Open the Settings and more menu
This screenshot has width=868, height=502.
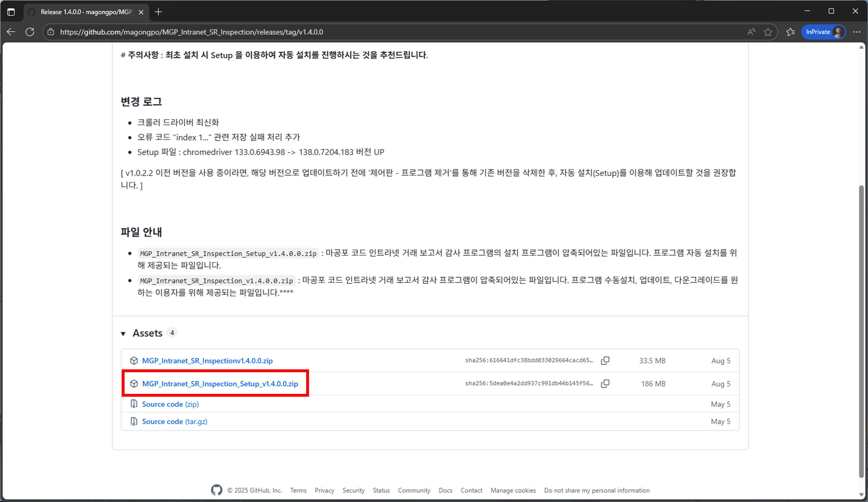(857, 32)
